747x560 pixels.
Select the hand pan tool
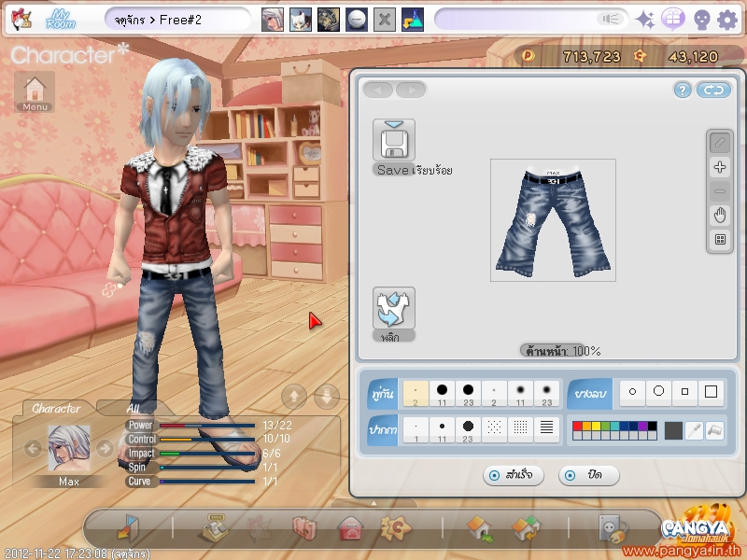pyautogui.click(x=719, y=216)
